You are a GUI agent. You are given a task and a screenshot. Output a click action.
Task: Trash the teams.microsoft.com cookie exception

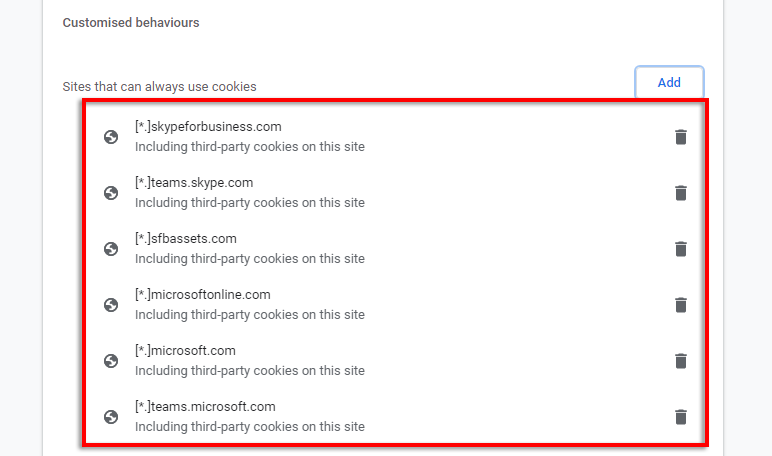point(681,417)
